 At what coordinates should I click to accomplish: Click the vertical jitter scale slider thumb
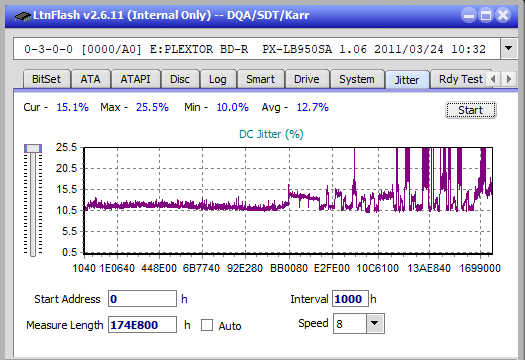[x=33, y=148]
